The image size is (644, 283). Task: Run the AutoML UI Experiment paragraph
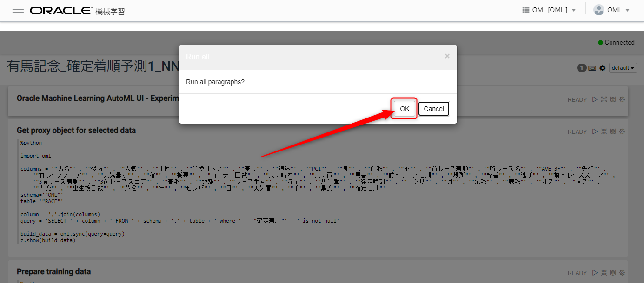point(594,99)
